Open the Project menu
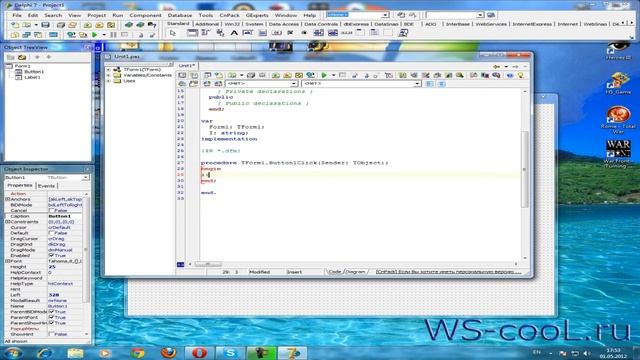640x360 pixels. pos(97,15)
